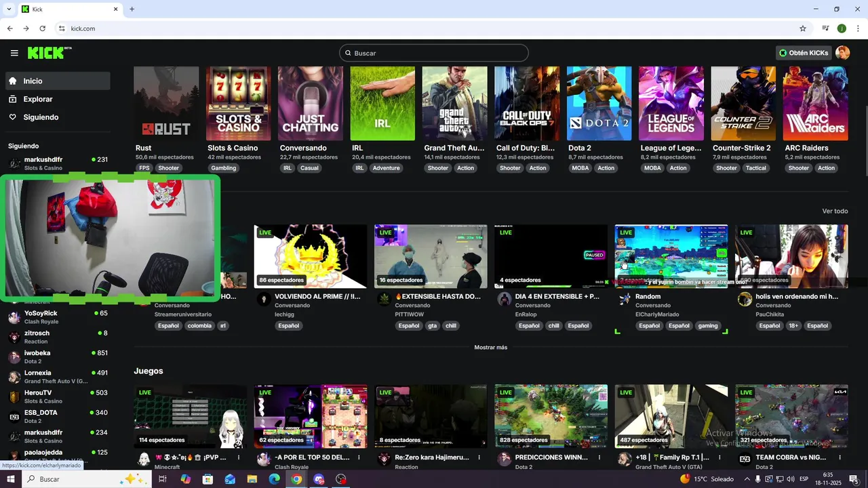This screenshot has height=488, width=868.
Task: Open the user profile avatar menu
Action: pos(842,53)
